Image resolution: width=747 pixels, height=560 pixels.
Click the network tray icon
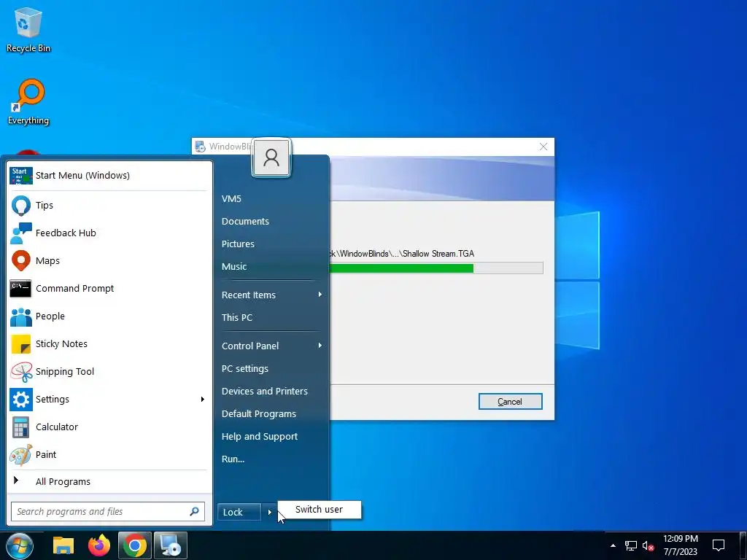click(x=631, y=545)
